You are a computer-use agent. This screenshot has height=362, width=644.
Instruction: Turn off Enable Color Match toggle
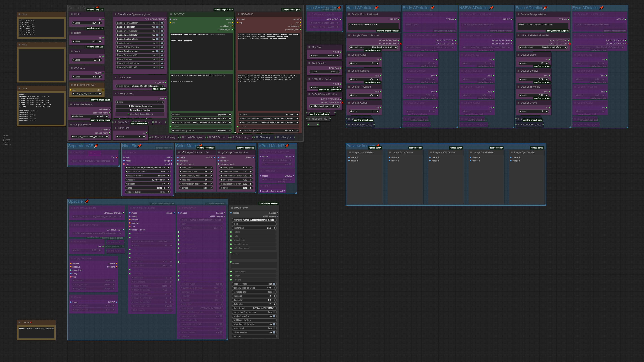157,27
